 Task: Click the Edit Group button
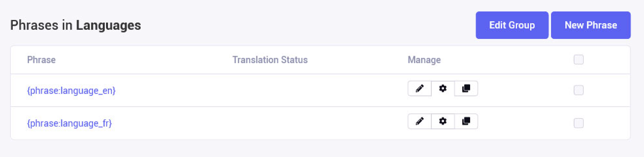[x=512, y=25]
